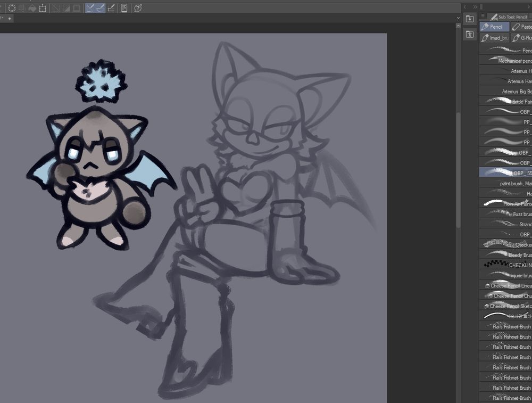Select the Brittle Paint brush
Screen dimensions: 532x403
pos(505,101)
